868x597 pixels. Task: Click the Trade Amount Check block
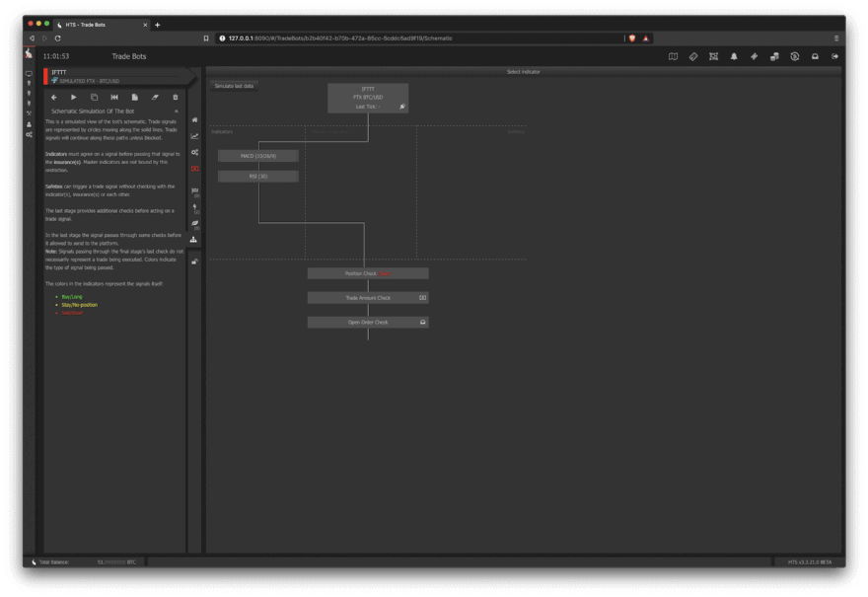tap(368, 298)
